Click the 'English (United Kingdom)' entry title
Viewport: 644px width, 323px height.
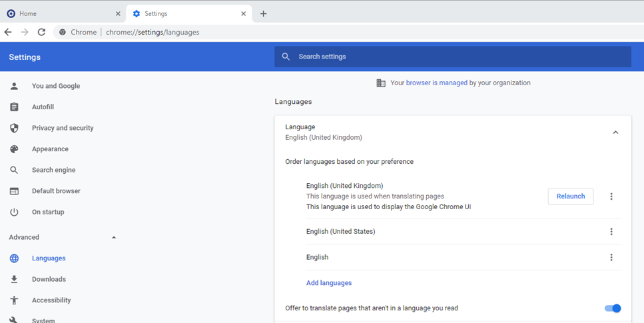pos(344,185)
